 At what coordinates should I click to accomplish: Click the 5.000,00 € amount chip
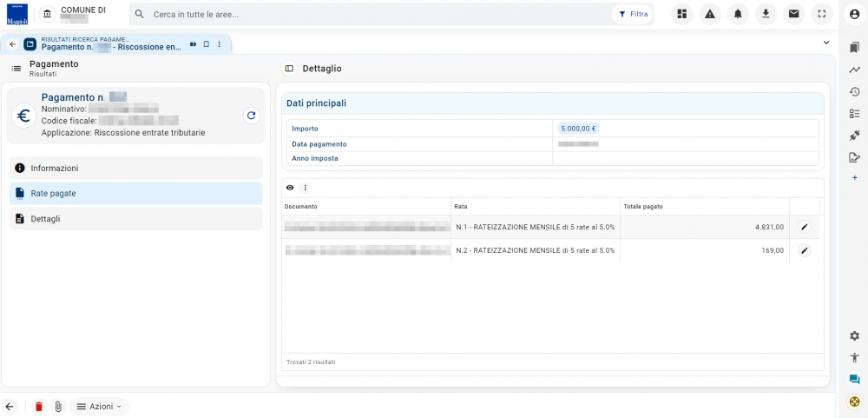(x=578, y=129)
